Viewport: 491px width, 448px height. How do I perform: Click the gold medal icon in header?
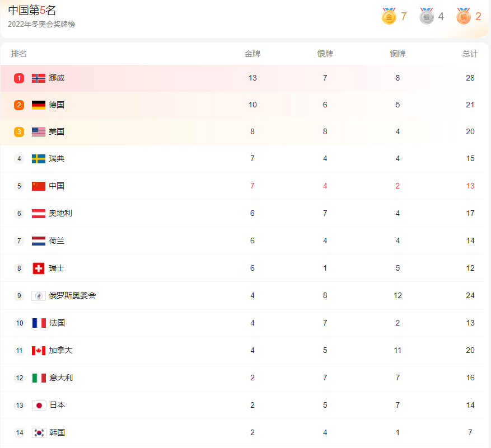[389, 17]
